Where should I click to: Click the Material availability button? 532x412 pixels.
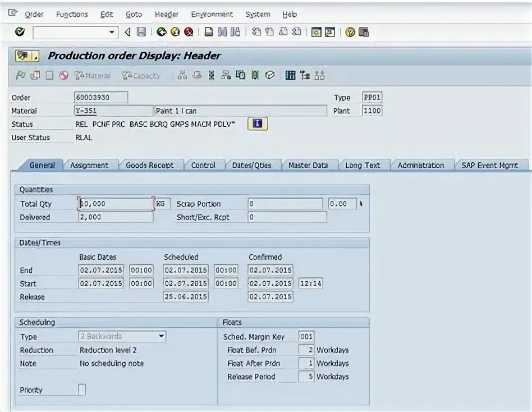point(92,75)
